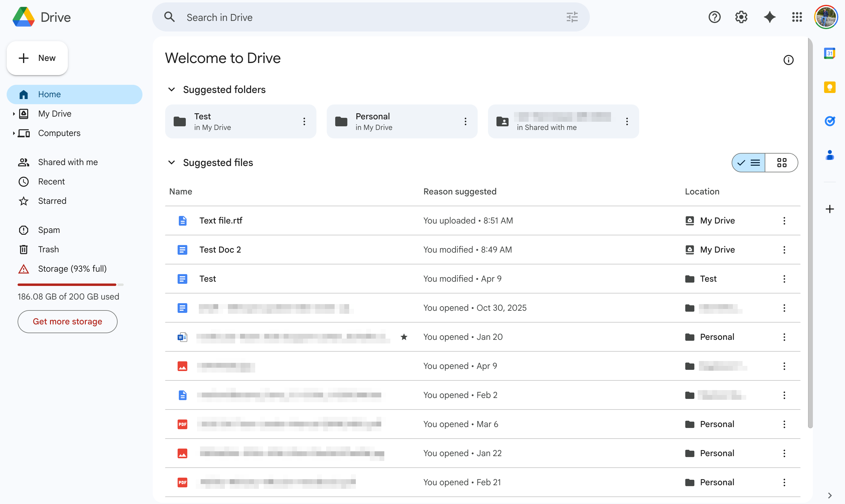
Task: Collapse the Suggested files section
Action: pyautogui.click(x=172, y=162)
